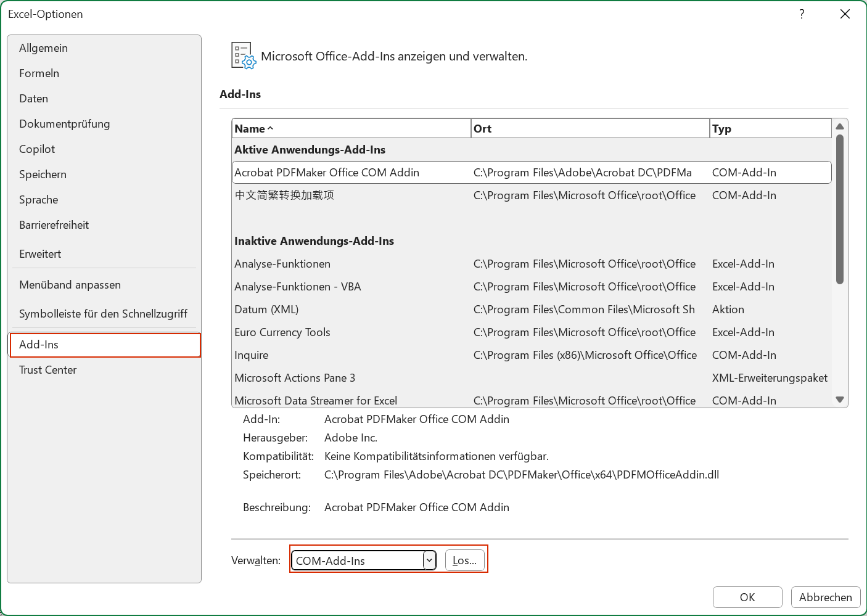Viewport: 867px width, 616px height.
Task: Open the Verwalten COM-Add-Ins dropdown
Action: coord(429,561)
